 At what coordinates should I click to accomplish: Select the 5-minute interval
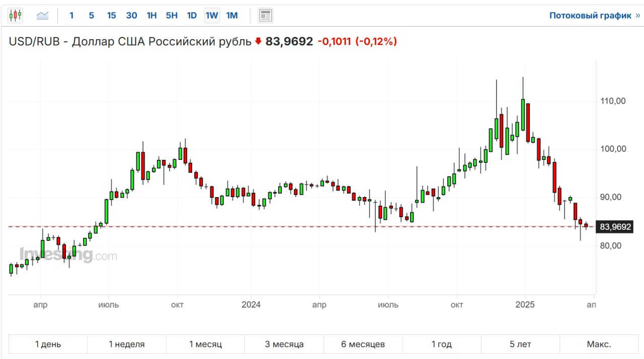coord(91,16)
